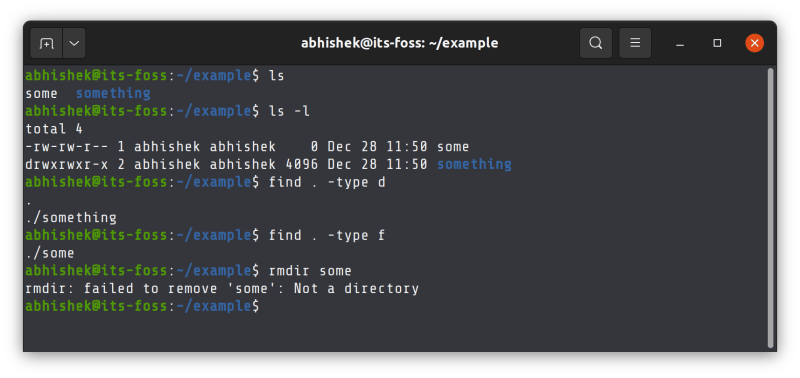
Task: Minimize the terminal window
Action: 680,44
